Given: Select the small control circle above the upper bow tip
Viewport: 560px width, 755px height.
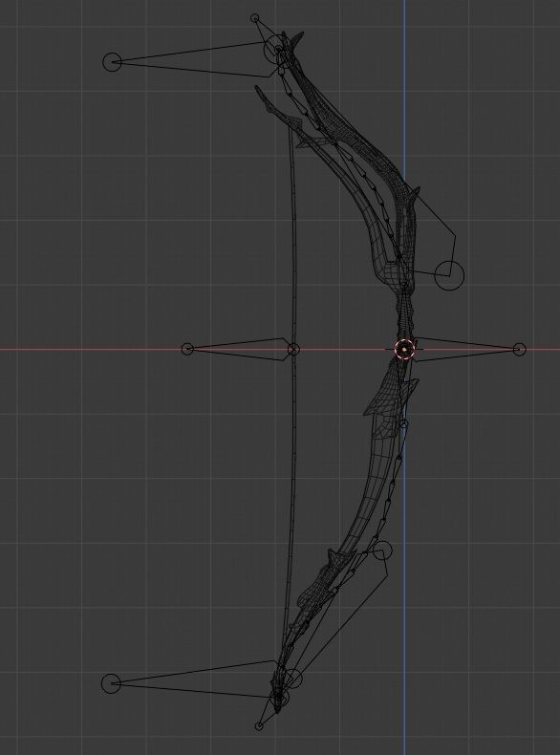Looking at the screenshot, I should coord(255,18).
